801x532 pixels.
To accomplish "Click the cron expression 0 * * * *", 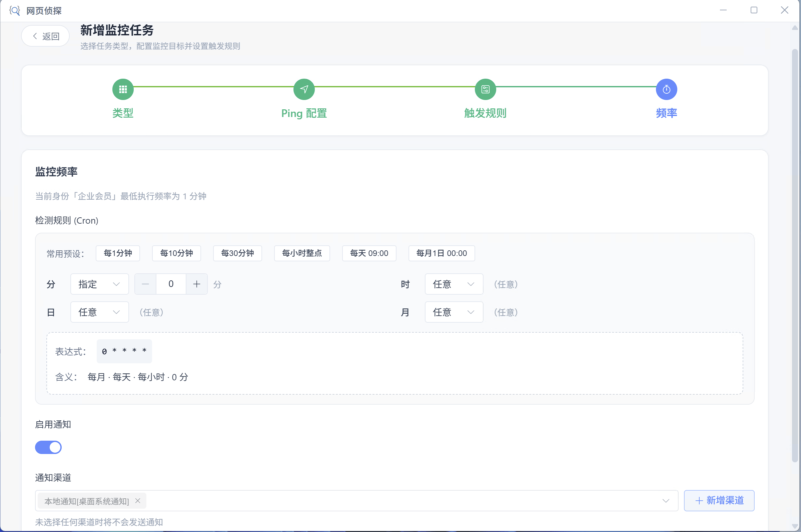I will 124,351.
